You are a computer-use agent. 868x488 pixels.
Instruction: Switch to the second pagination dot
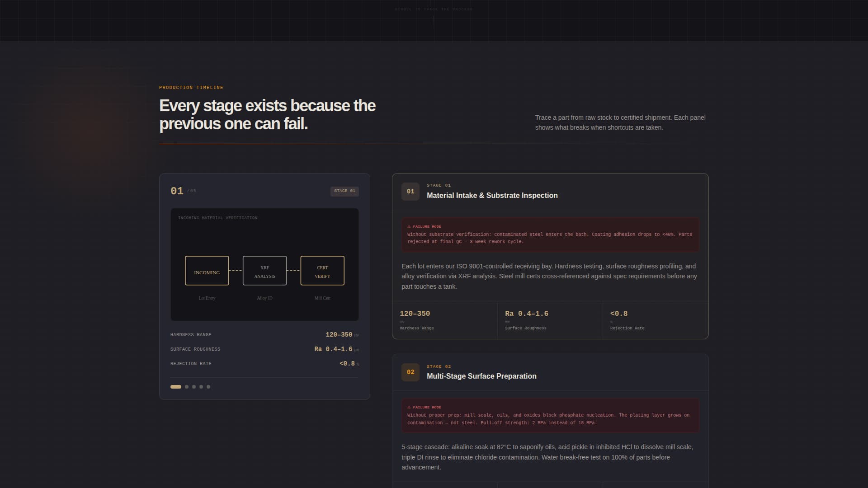[x=187, y=387]
